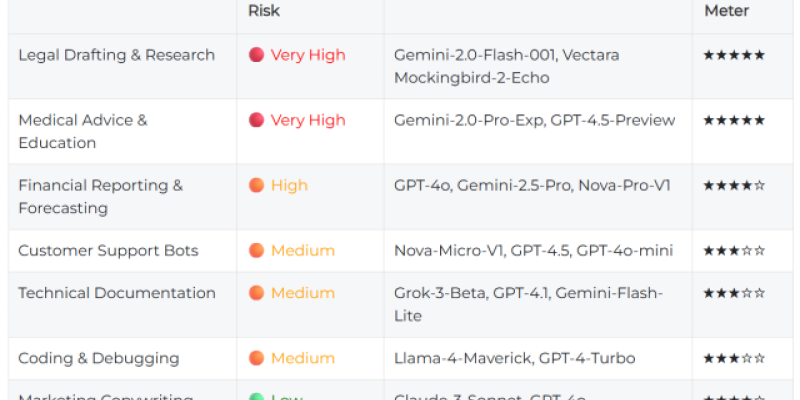Click the Very High label in Legal row

pyautogui.click(x=308, y=55)
